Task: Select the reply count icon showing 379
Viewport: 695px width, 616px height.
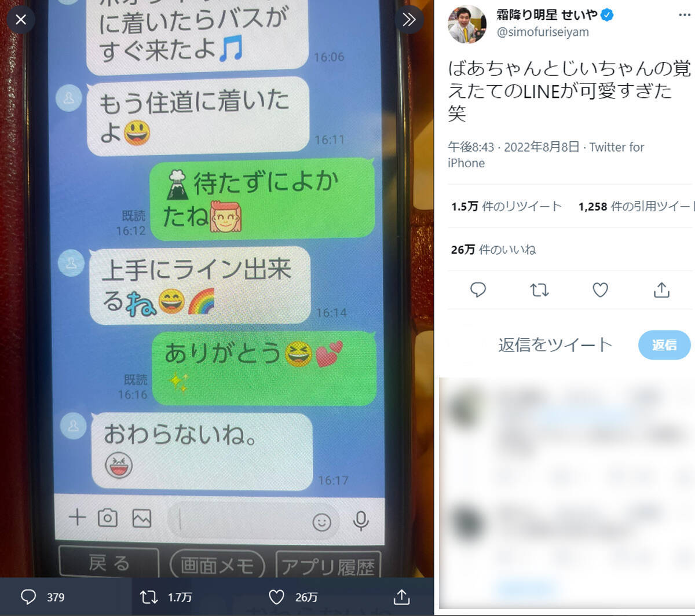Action: pos(28,597)
